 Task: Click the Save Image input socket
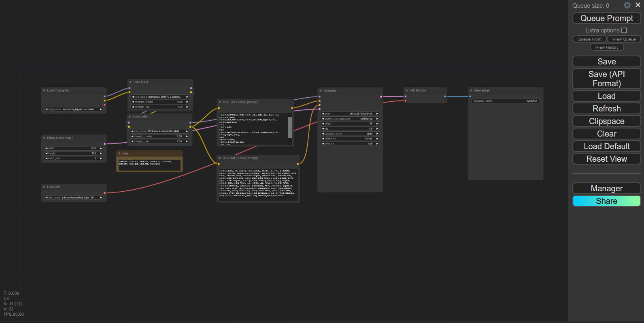pos(470,96)
